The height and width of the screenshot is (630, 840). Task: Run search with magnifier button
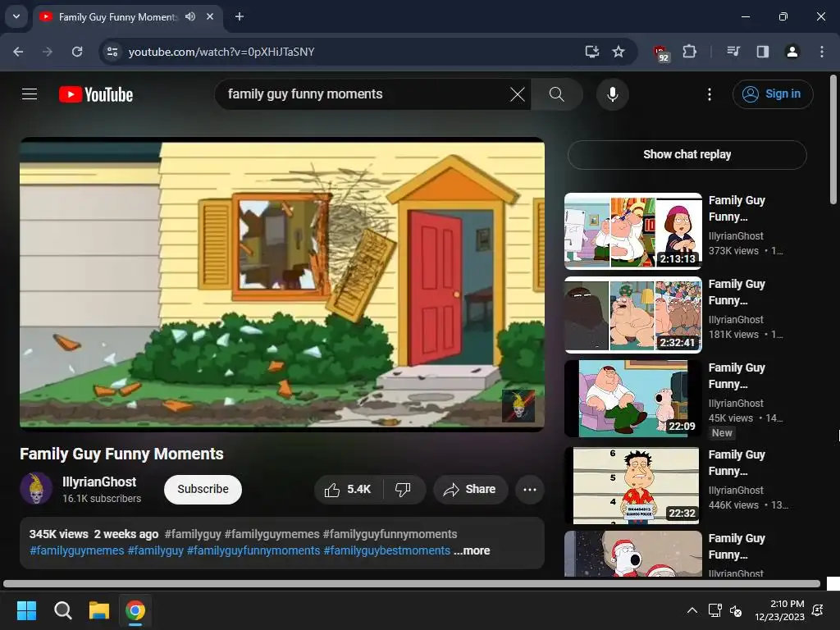[x=557, y=94]
